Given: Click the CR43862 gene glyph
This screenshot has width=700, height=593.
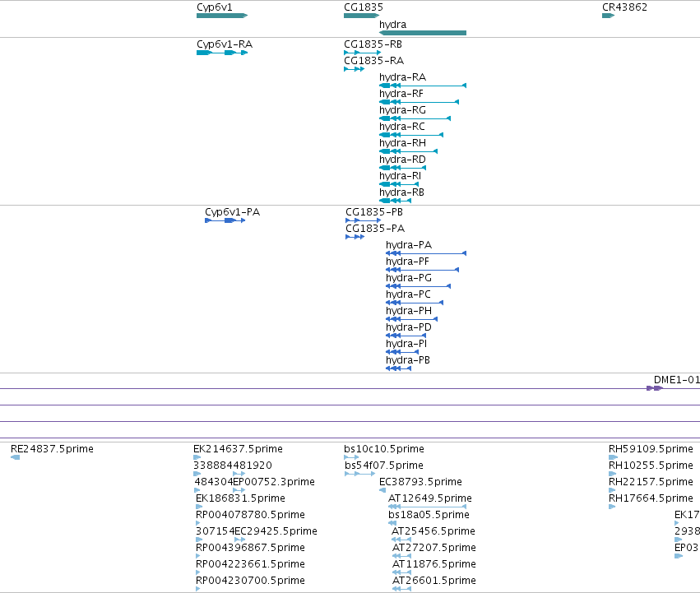Looking at the screenshot, I should (609, 16).
